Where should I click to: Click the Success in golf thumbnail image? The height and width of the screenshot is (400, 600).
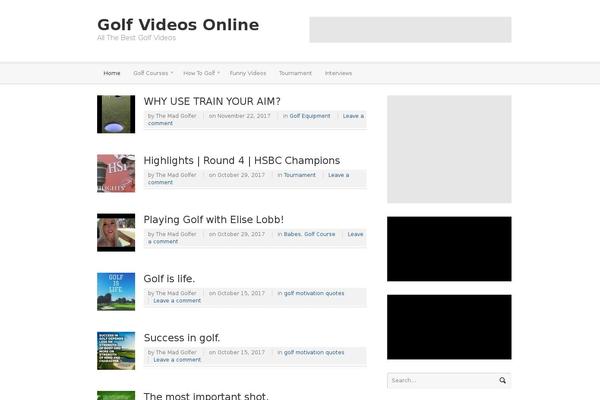tap(116, 351)
